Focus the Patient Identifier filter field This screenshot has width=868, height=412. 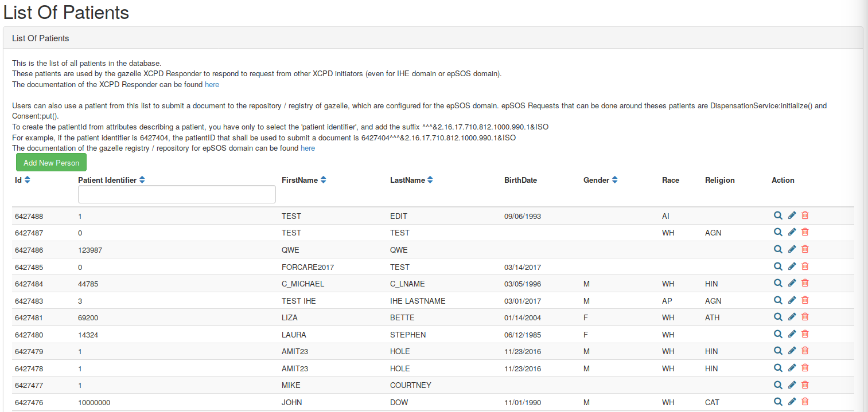[x=177, y=194]
